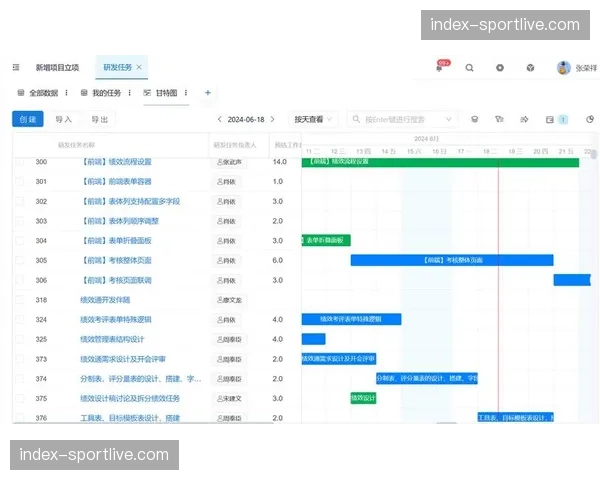Open task link in row 376
The height and width of the screenshot is (480, 600).
[x=130, y=418]
